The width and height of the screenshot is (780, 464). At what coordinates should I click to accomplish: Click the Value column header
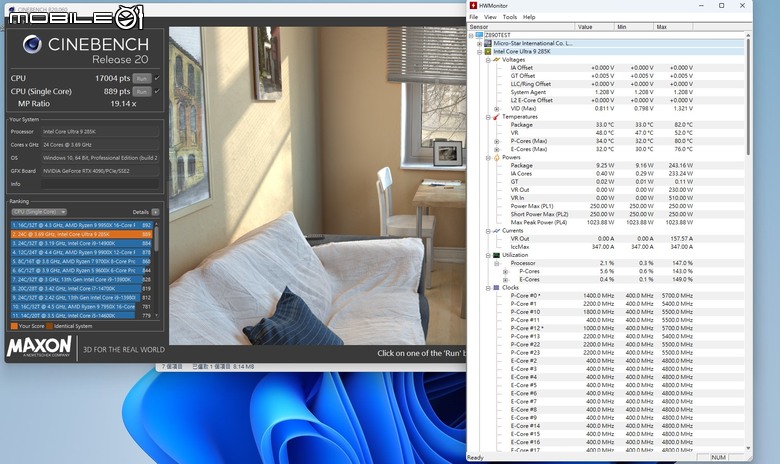point(594,27)
